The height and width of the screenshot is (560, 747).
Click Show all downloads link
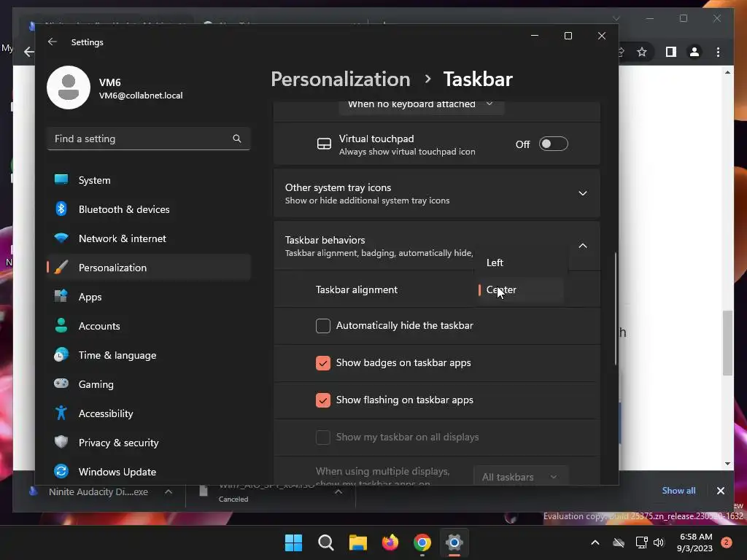click(678, 491)
